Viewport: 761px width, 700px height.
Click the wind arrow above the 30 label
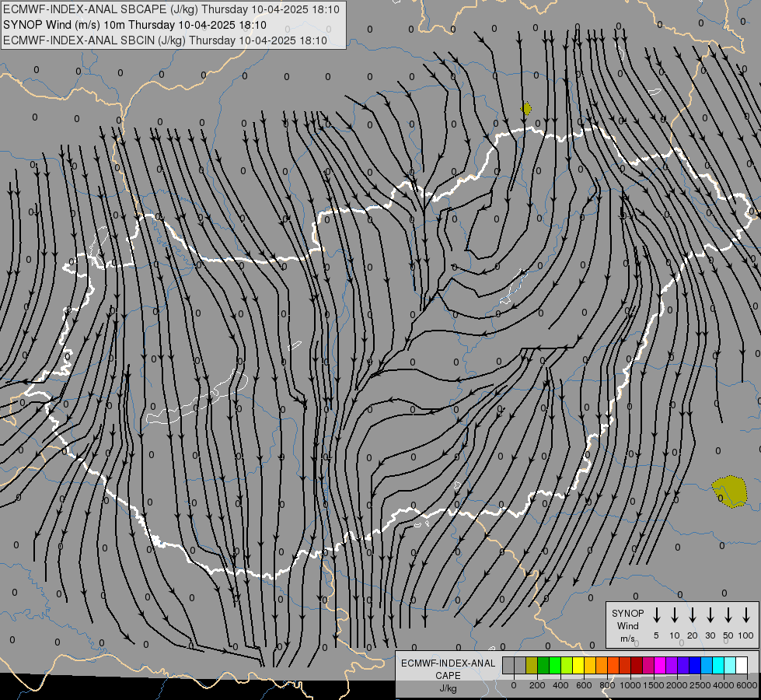click(x=710, y=614)
